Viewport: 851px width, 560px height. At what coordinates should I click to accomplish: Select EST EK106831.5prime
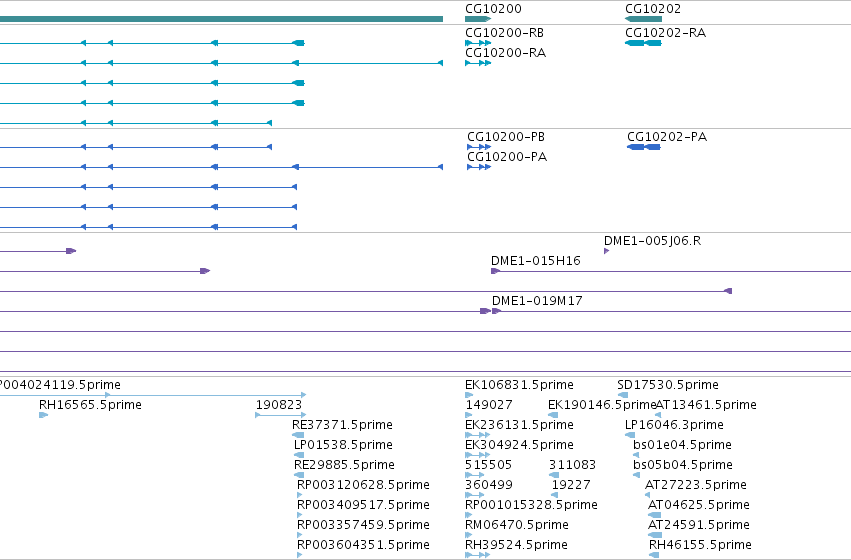519,385
